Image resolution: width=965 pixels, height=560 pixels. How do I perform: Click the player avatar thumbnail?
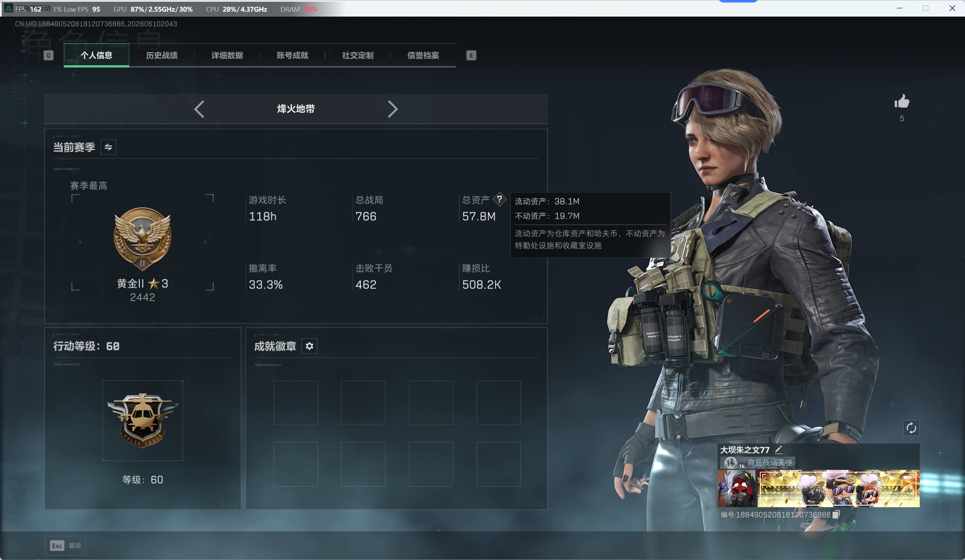pos(737,489)
